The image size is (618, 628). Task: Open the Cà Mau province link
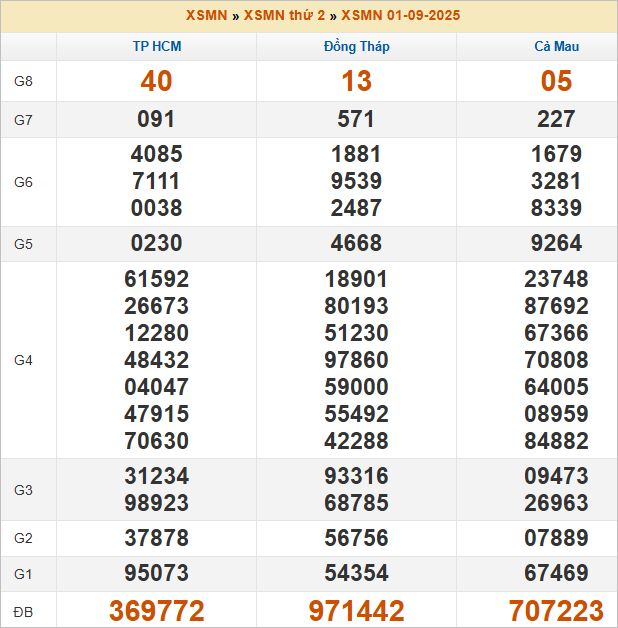556,47
